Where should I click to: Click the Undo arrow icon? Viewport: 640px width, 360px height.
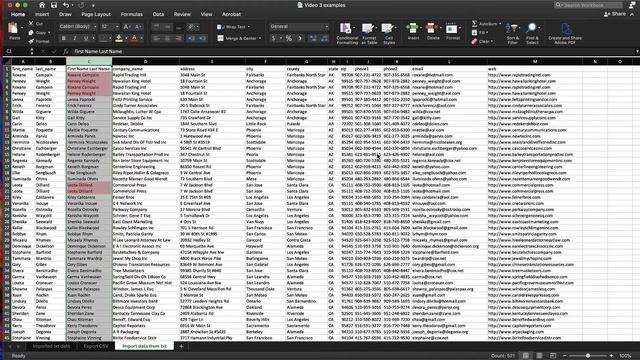click(66, 5)
